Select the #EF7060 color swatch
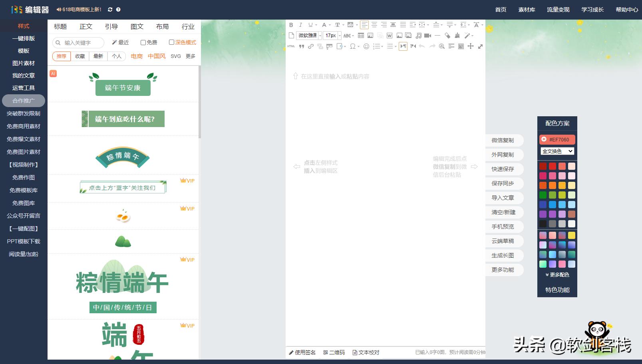 [x=557, y=139]
